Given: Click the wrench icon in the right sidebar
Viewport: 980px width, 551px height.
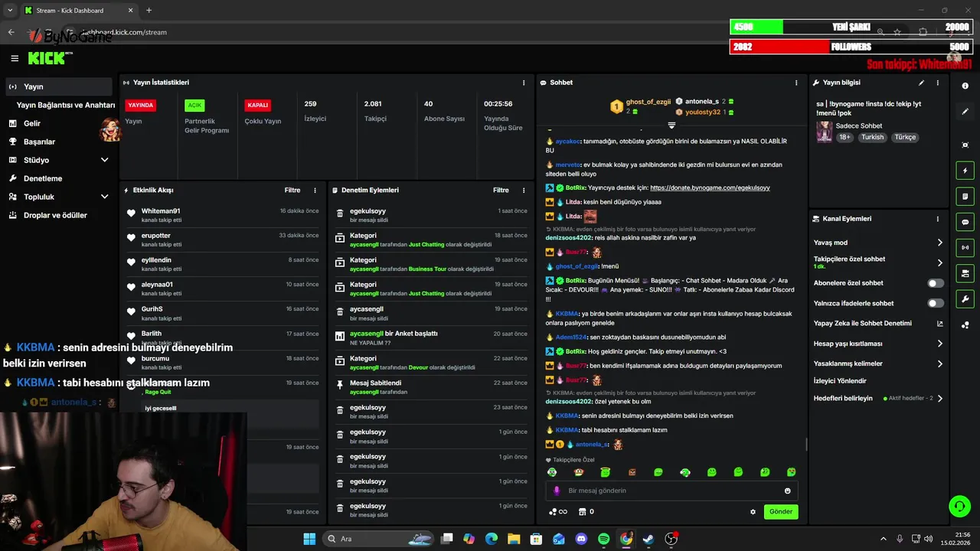Looking at the screenshot, I should point(965,299).
